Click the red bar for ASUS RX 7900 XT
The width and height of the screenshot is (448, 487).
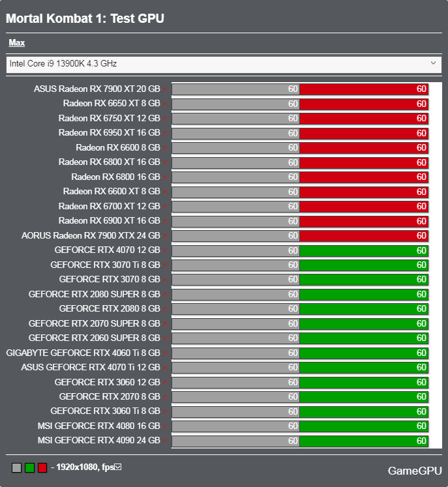(x=364, y=89)
